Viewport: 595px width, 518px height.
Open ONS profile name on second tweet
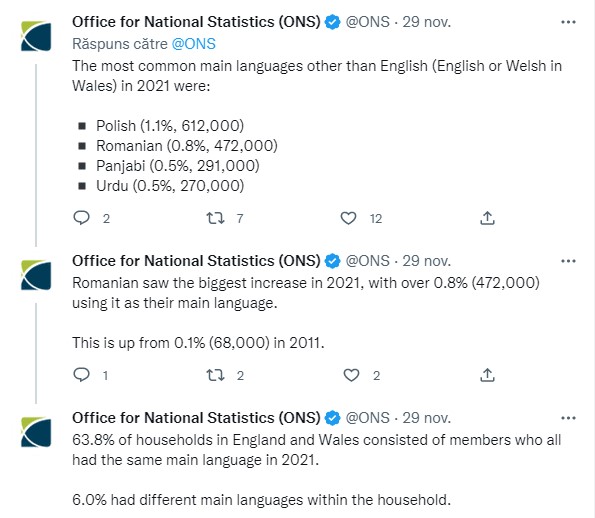pyautogui.click(x=196, y=261)
